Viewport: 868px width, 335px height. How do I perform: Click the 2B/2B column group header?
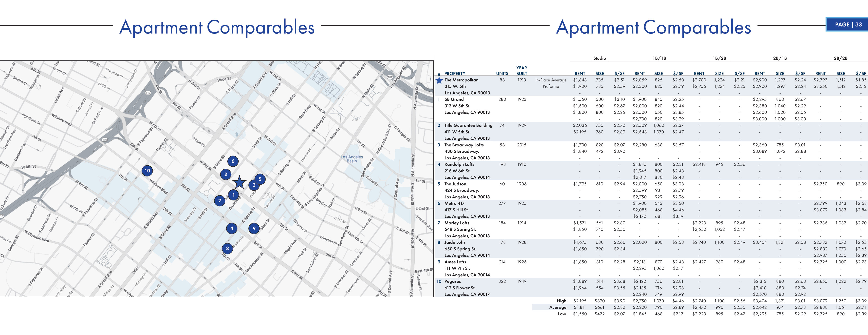[x=840, y=58]
